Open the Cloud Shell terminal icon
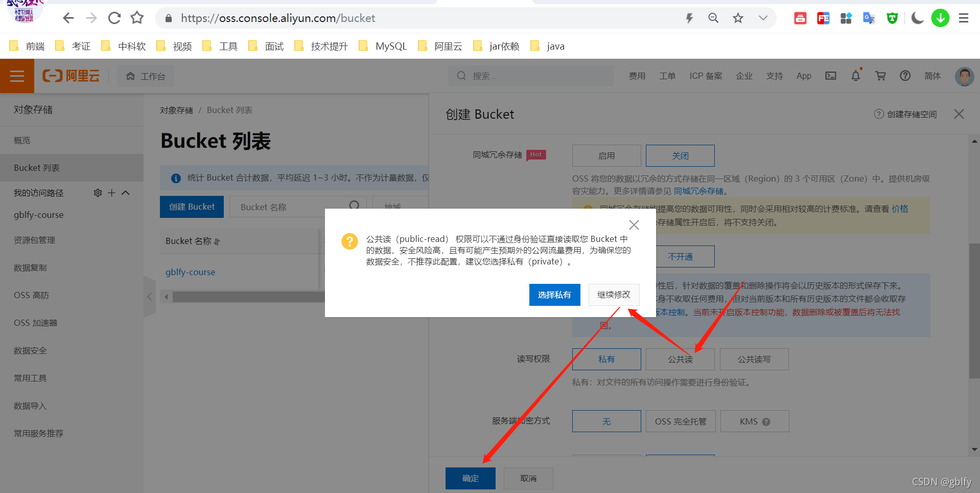The image size is (980, 493). click(830, 76)
